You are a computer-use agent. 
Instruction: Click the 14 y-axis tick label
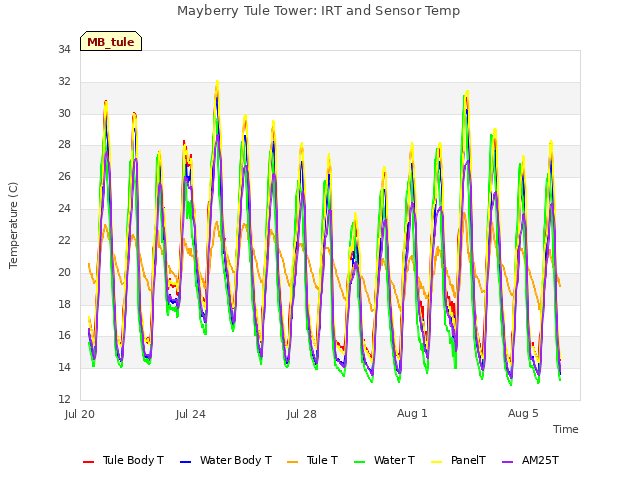click(x=64, y=367)
